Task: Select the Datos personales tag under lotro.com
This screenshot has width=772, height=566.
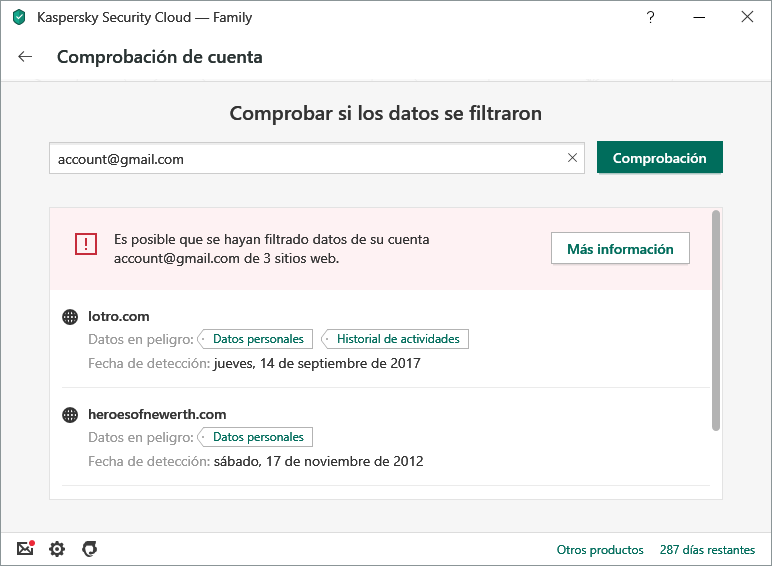Action: pos(258,339)
